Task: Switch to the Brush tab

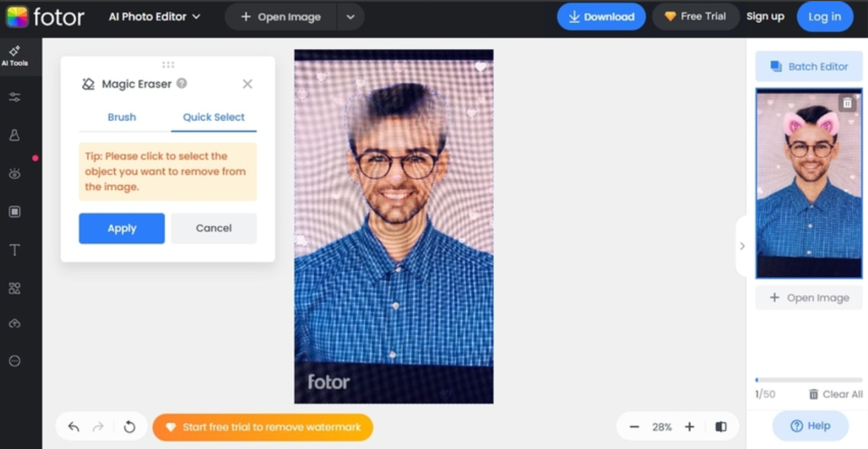Action: point(122,117)
